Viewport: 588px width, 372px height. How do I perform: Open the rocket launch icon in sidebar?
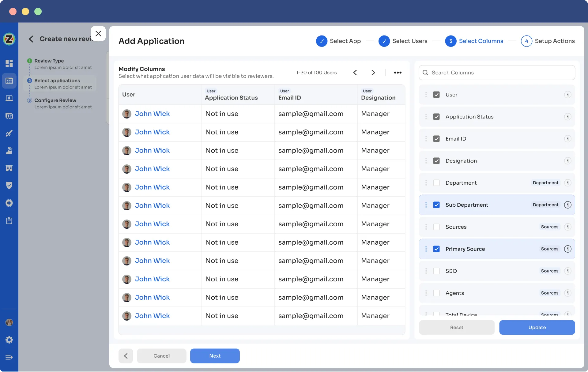9,133
